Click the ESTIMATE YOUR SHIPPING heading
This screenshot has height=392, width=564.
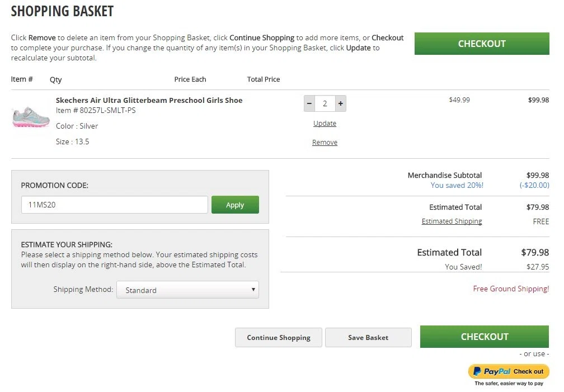point(67,244)
